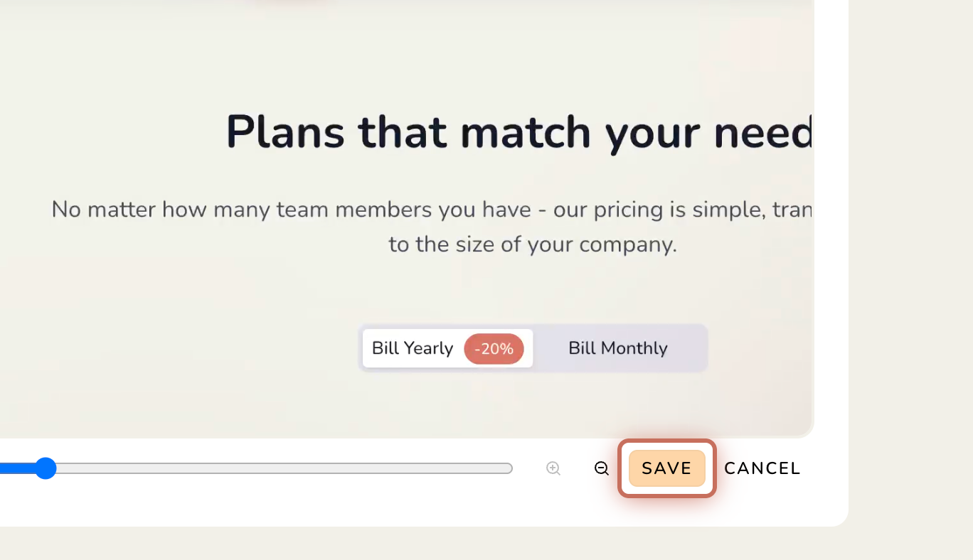Click the word 'Plans' in the heading

285,132
